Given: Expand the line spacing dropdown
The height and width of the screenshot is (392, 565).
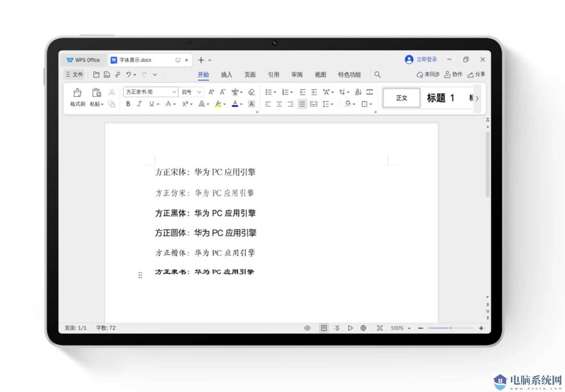Looking at the screenshot, I should coord(332,104).
